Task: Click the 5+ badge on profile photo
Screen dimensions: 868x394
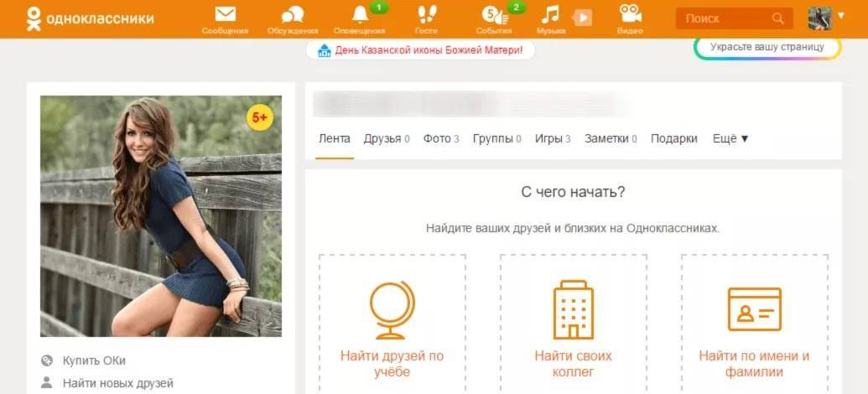Action: 260,118
